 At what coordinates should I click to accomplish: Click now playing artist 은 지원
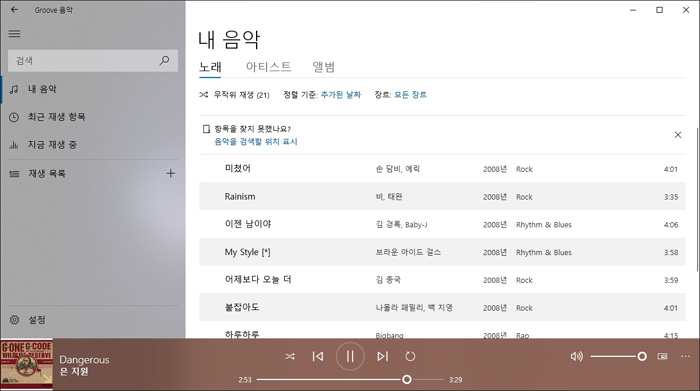(74, 371)
